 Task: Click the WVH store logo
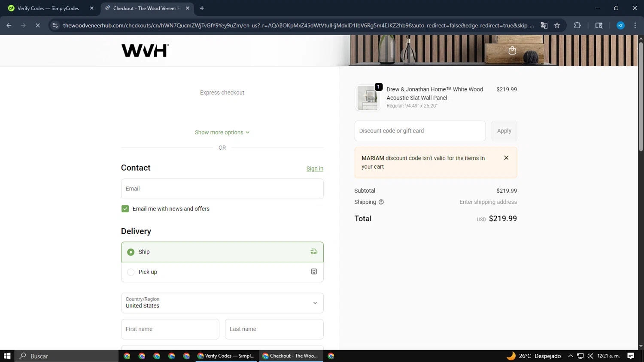(x=145, y=51)
